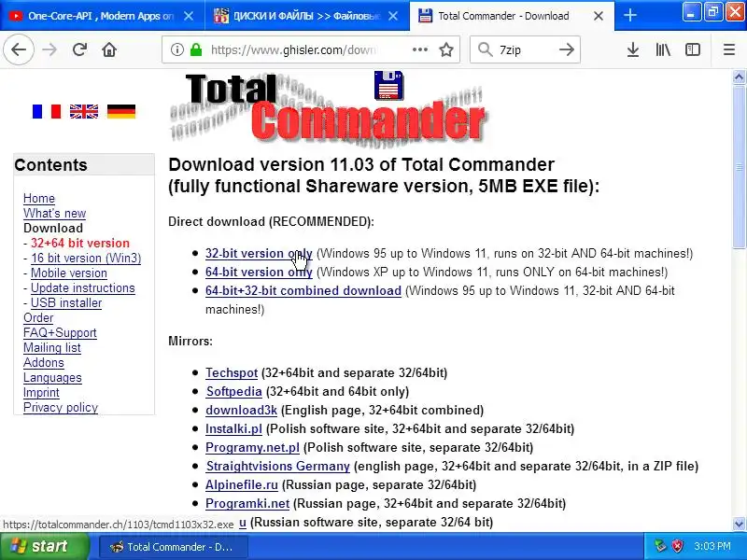Go to Home in Contents sidebar

tap(39, 198)
